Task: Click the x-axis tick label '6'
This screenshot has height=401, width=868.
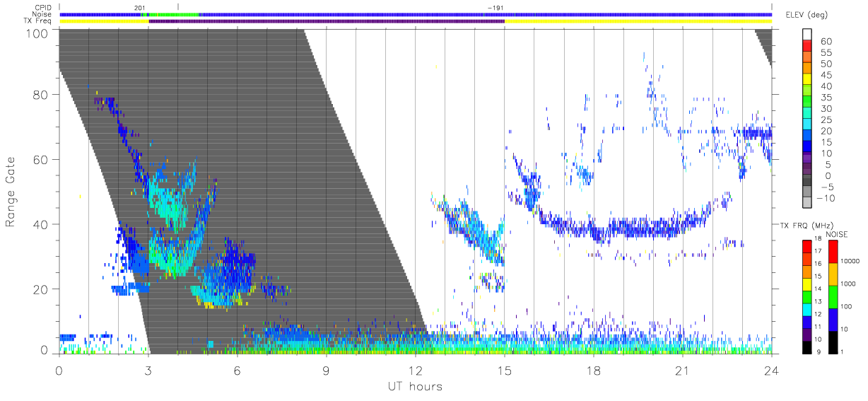Action: 237,370
